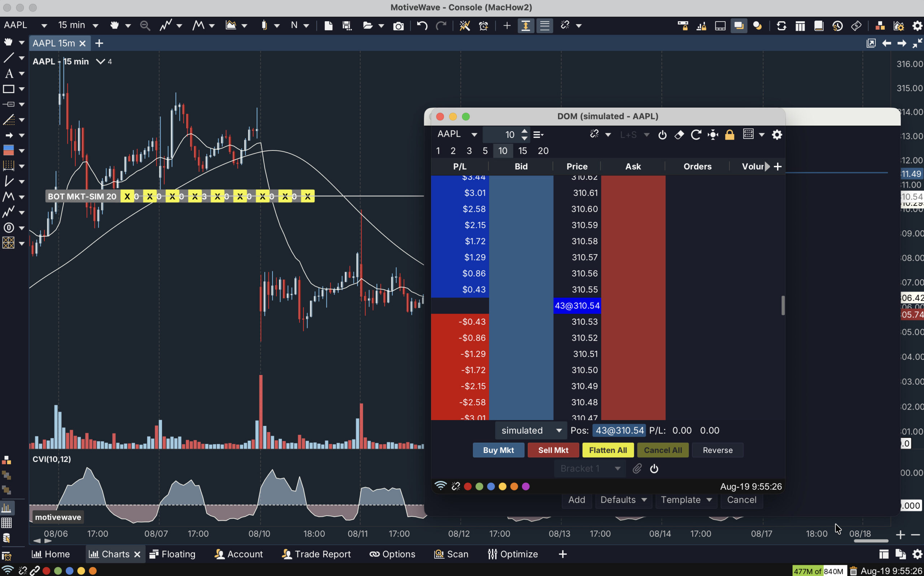Click the Redo arrow in the main toolbar

tap(441, 26)
